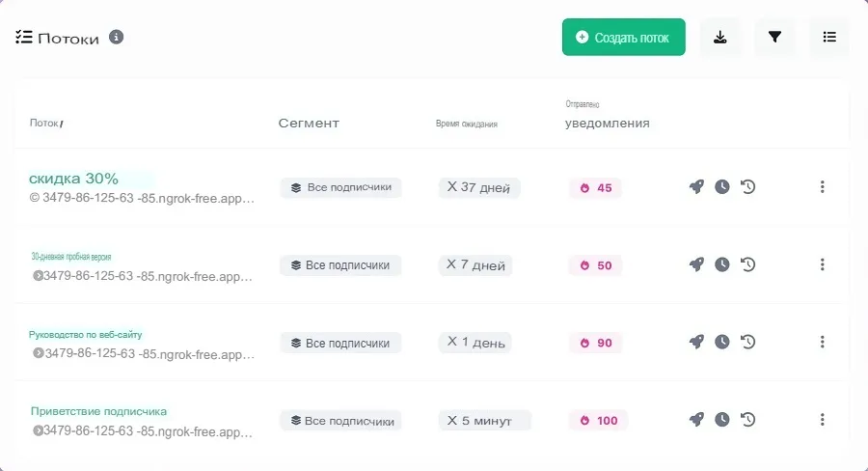
Task: Click the 100 notifications badge
Action: pos(598,420)
